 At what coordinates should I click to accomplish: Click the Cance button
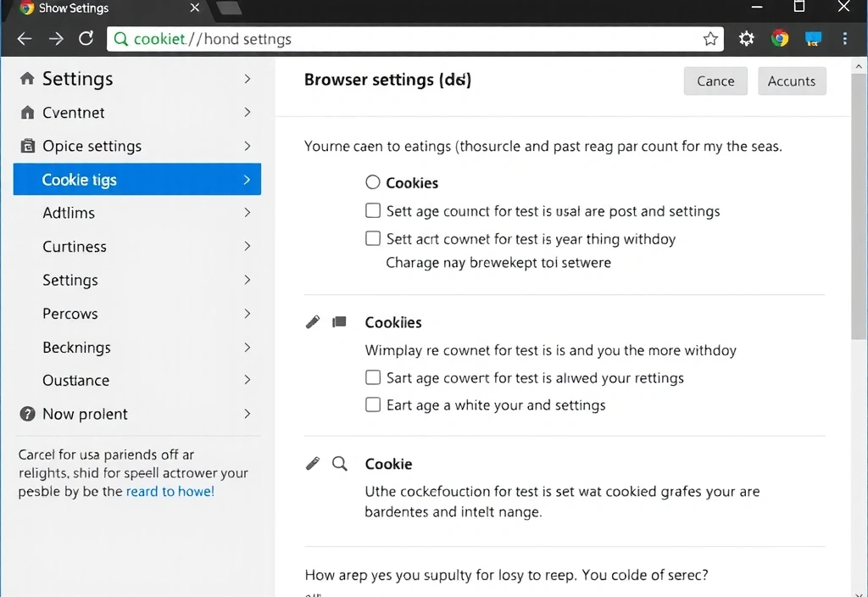pyautogui.click(x=715, y=81)
